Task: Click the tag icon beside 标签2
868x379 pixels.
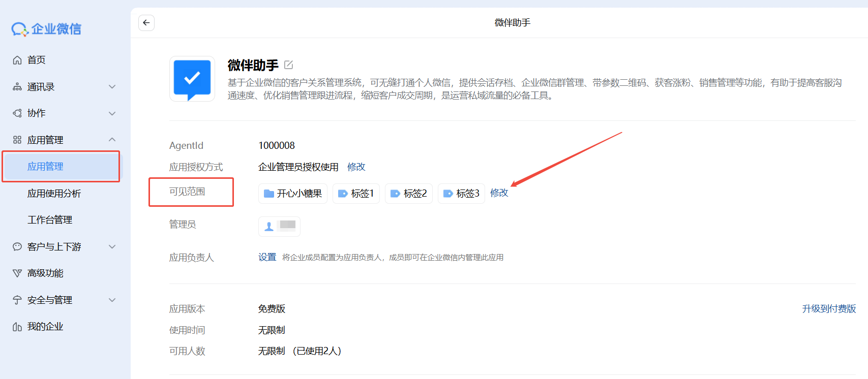Action: (x=396, y=194)
